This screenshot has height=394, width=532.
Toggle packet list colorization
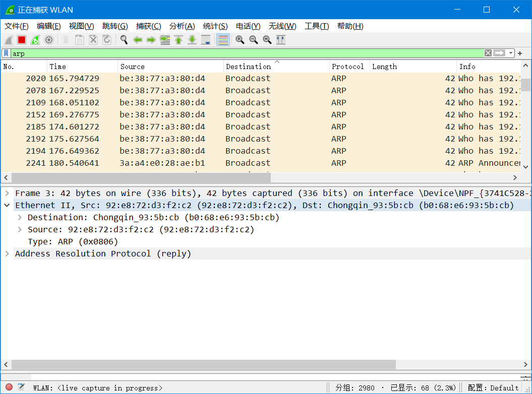pos(222,39)
